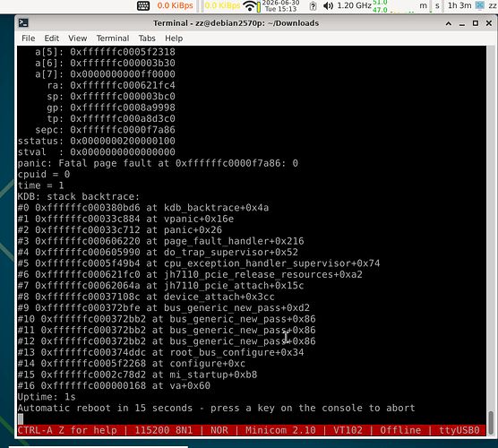The height and width of the screenshot is (448, 498).
Task: Click the sstatus register value line
Action: point(97,141)
